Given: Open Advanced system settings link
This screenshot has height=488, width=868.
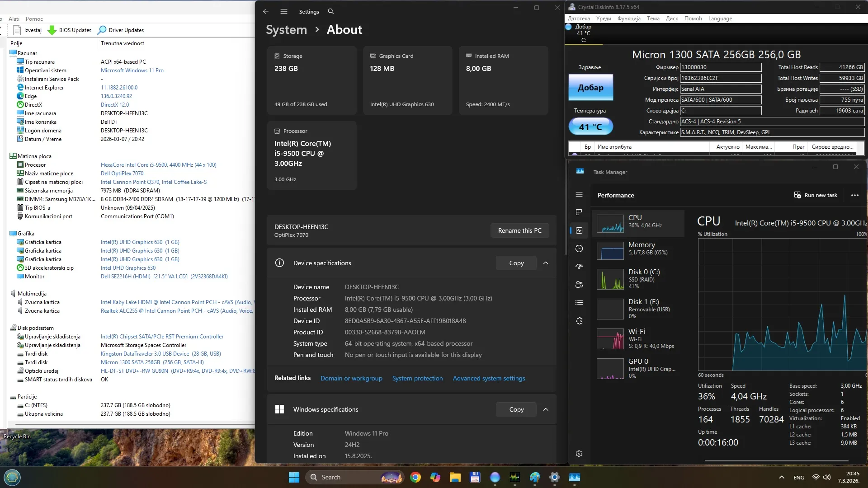Looking at the screenshot, I should click(x=489, y=378).
